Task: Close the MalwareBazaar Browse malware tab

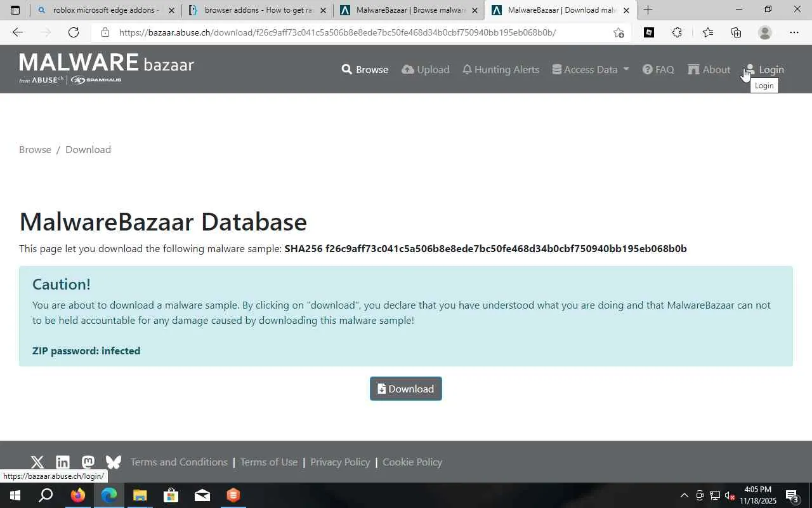Action: pyautogui.click(x=475, y=10)
